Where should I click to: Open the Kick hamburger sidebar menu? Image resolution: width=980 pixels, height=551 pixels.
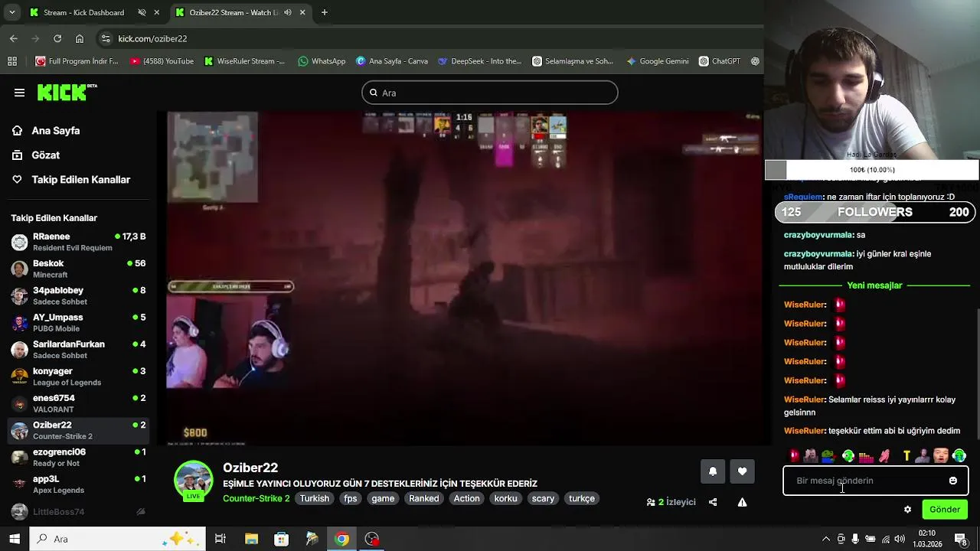[x=19, y=93]
